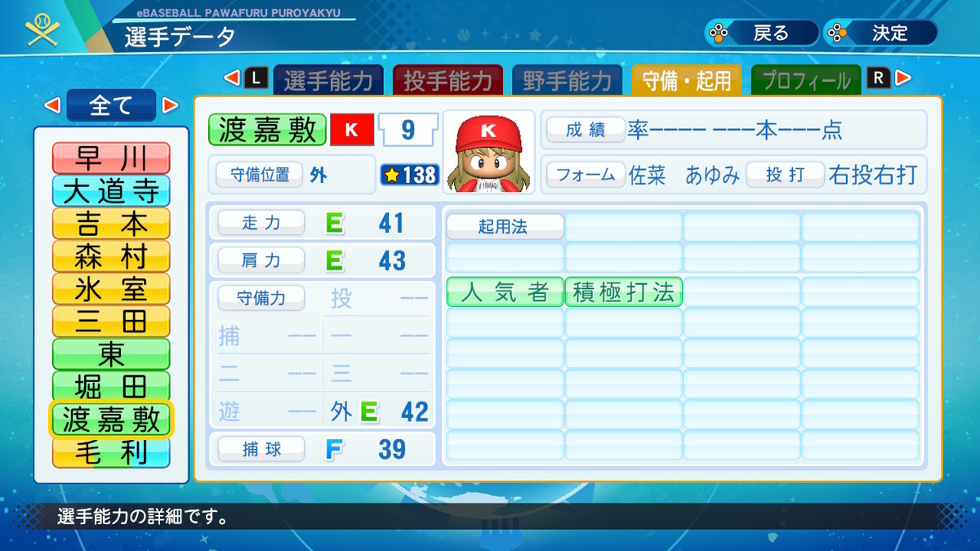Click controller icon beside 決定
This screenshot has width=980, height=551.
(839, 33)
